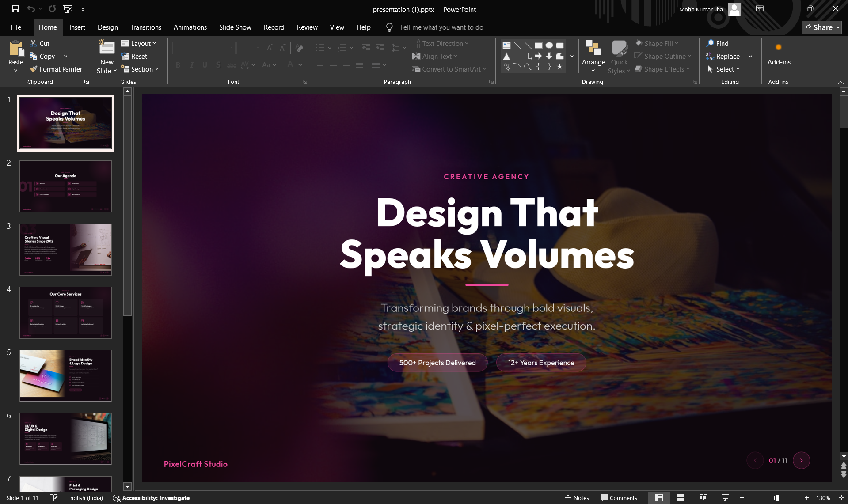Open the Design ribbon tab
The width and height of the screenshot is (848, 504).
pyautogui.click(x=108, y=27)
